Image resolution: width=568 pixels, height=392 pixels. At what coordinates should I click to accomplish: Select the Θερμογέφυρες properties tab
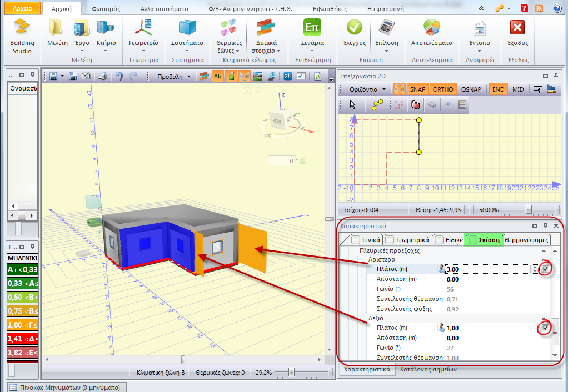(526, 240)
